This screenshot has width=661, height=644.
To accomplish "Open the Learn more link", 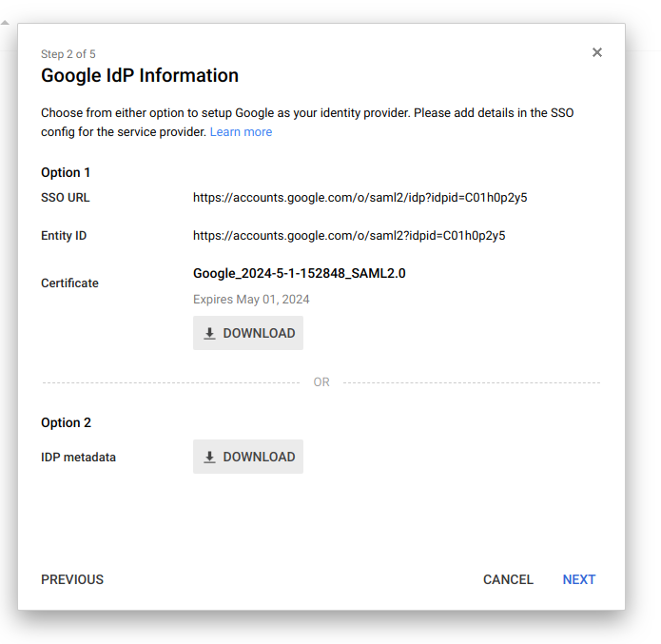I will pos(241,132).
